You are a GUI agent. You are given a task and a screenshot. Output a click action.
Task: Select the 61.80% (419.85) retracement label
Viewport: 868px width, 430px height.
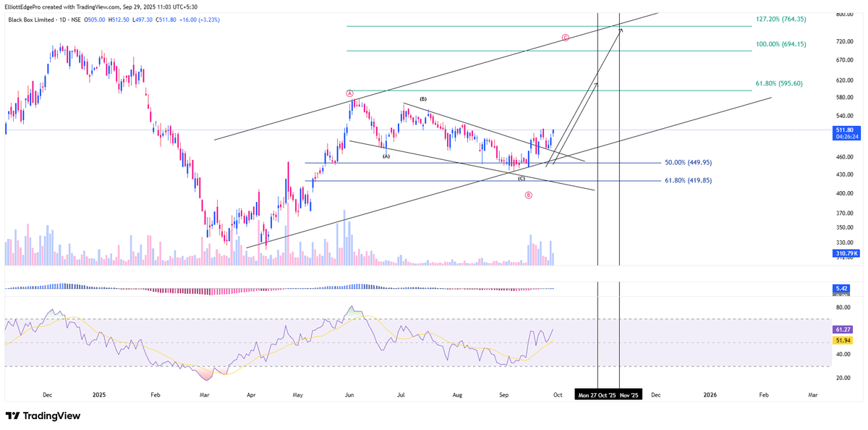(x=688, y=180)
